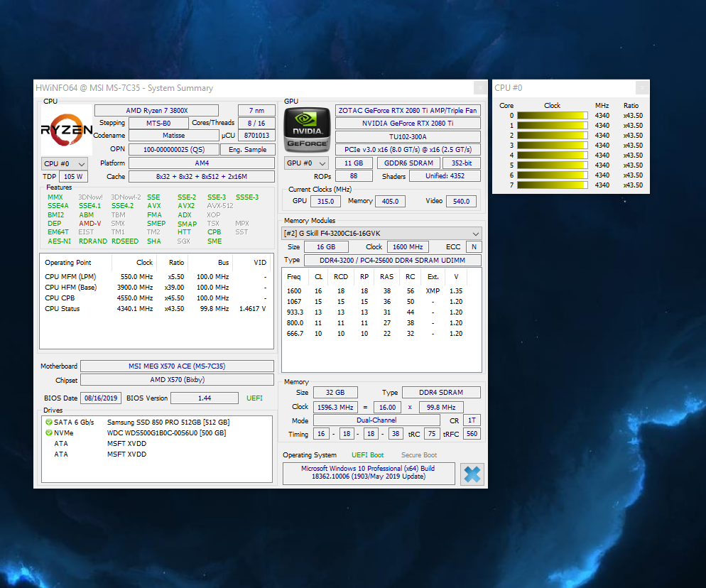Click Samsung SSD 850 PRO drive entry
The image size is (706, 588).
click(x=168, y=423)
